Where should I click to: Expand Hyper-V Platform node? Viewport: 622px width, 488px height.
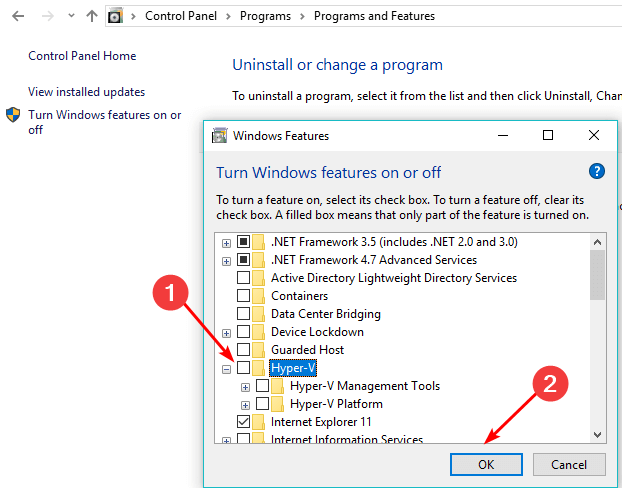pyautogui.click(x=246, y=405)
